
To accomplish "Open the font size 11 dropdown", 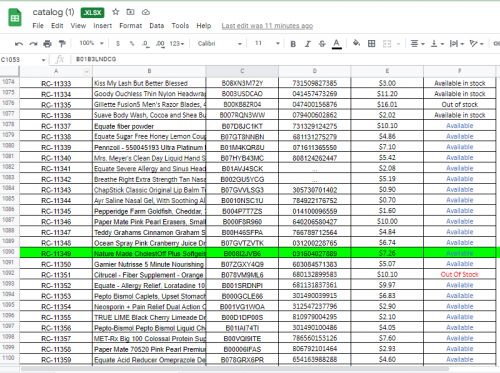I will point(267,43).
